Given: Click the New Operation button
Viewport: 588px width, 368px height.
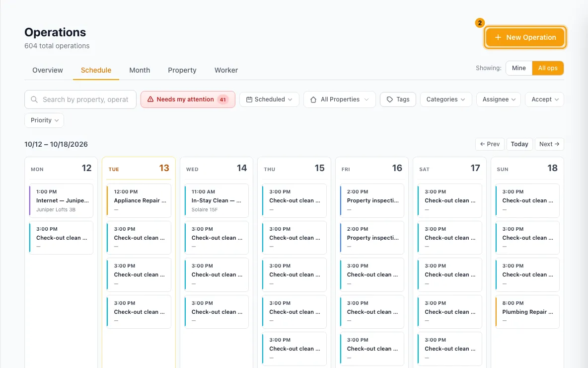Looking at the screenshot, I should [525, 38].
